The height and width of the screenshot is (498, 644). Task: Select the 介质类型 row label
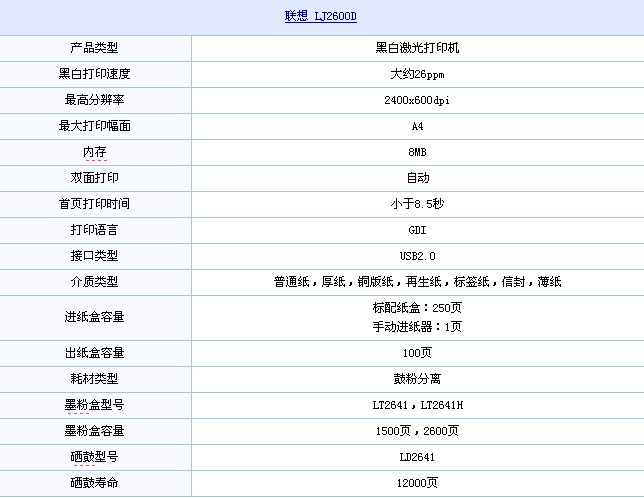[95, 282]
